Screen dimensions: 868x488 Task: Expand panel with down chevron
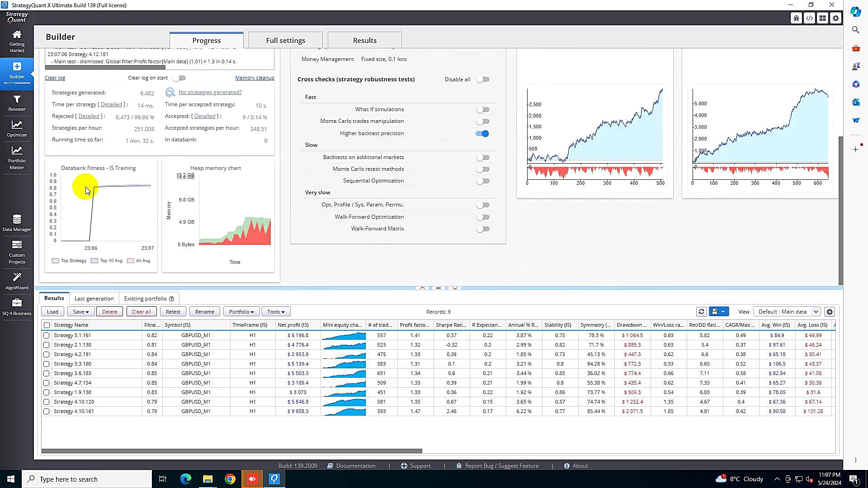(455, 288)
